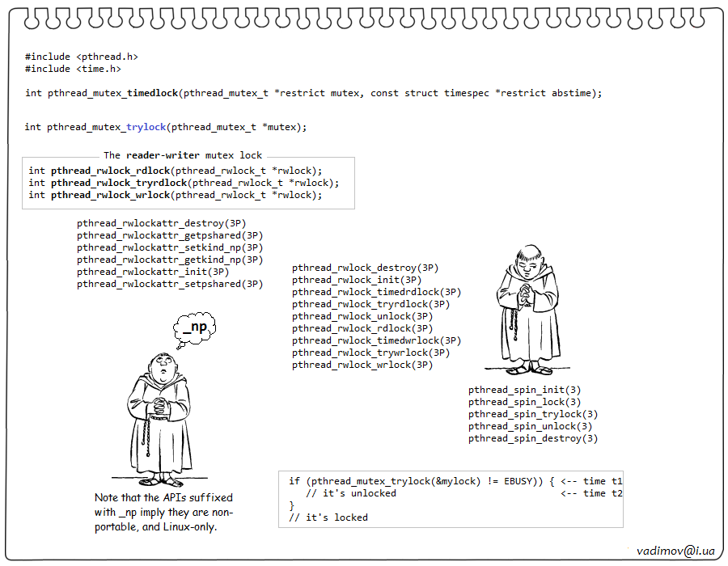Click pthread_spin_trylock(3) entry
Viewport: 728px width, 566px height.
(x=533, y=414)
